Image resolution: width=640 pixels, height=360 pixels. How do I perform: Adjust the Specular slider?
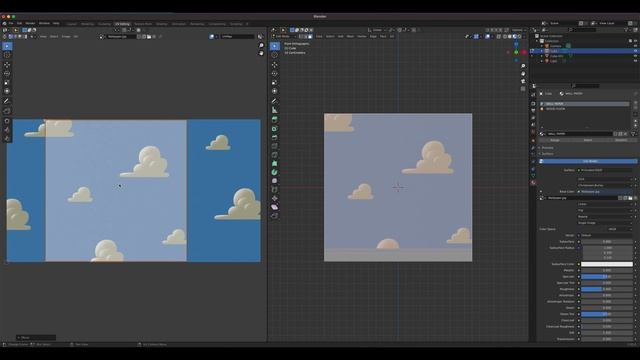[607, 276]
